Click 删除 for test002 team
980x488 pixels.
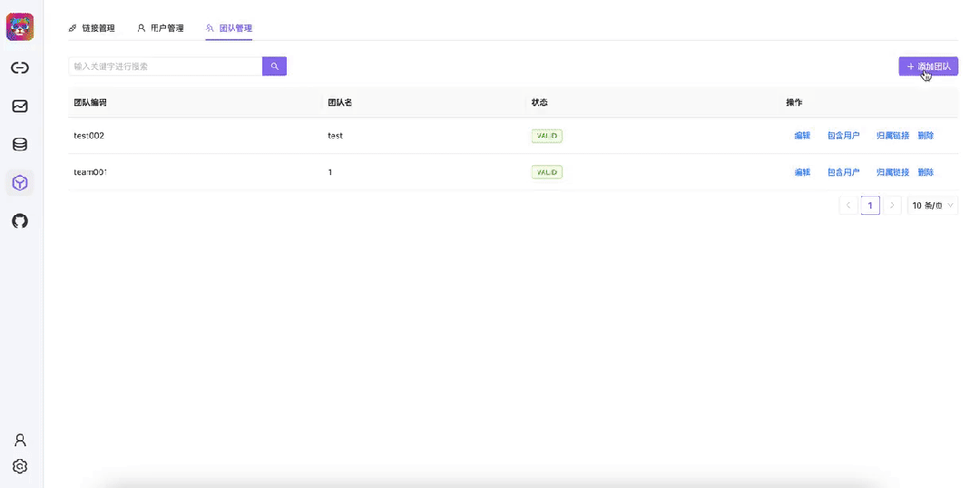[x=926, y=135]
